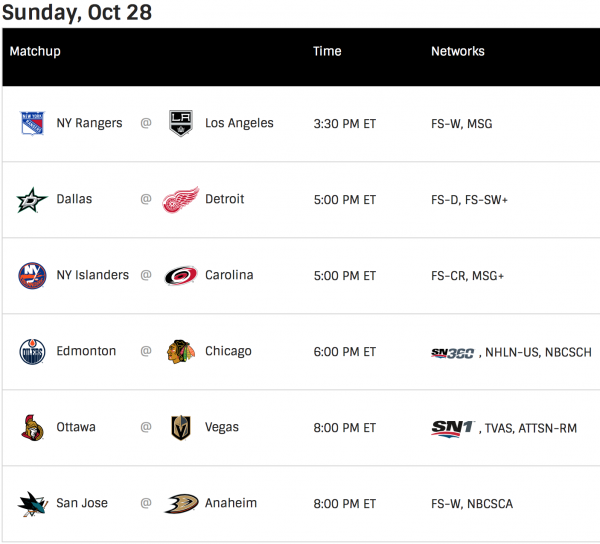This screenshot has width=600, height=544.
Task: Click the Vegas Golden Knights logo
Action: (180, 428)
